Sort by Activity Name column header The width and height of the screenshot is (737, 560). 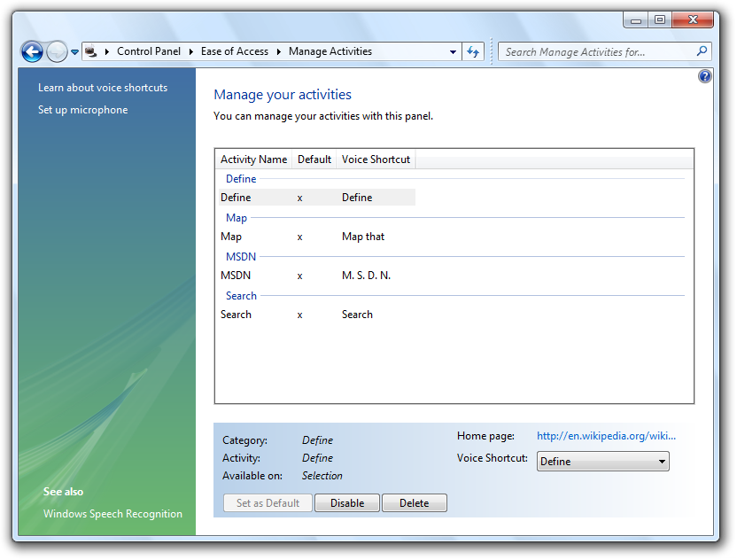tap(254, 159)
